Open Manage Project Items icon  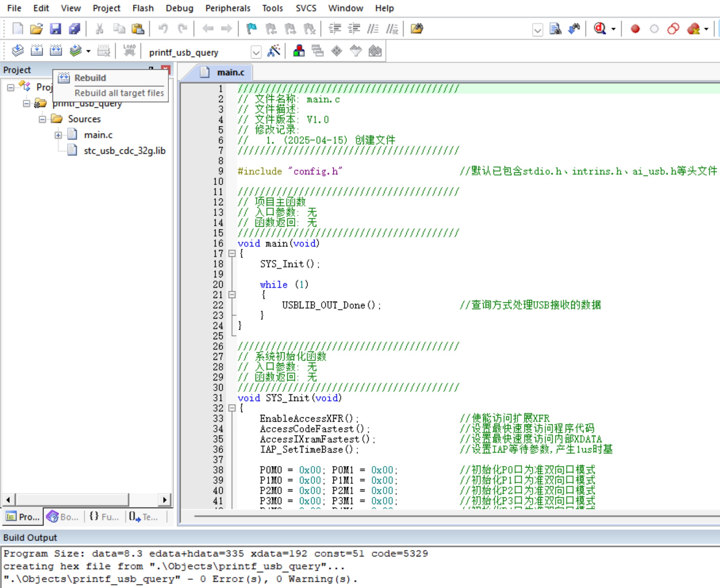[299, 51]
